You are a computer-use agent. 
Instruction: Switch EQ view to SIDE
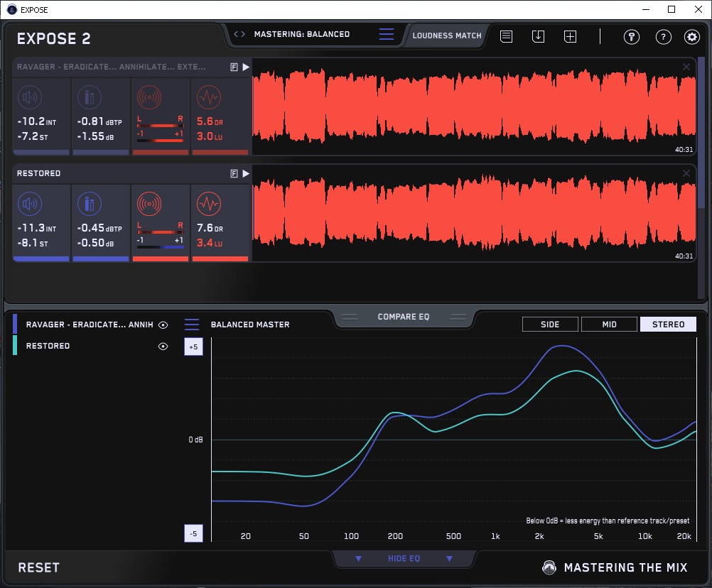click(x=550, y=325)
